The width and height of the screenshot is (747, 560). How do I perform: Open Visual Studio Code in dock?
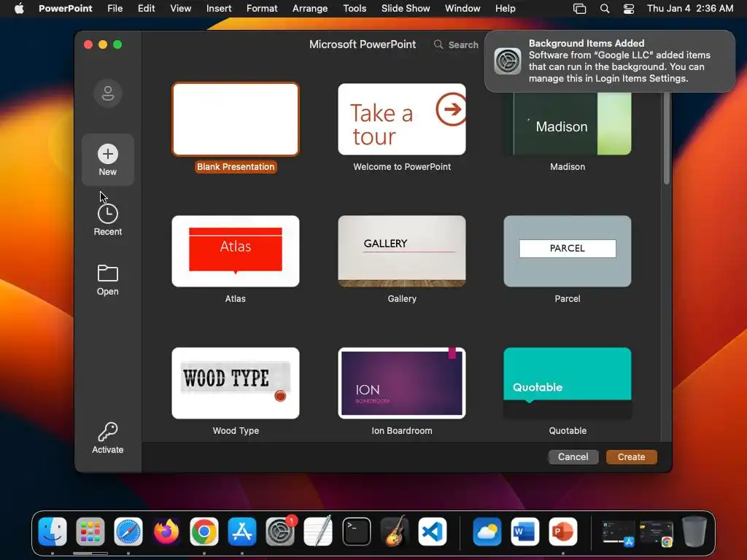tap(433, 532)
